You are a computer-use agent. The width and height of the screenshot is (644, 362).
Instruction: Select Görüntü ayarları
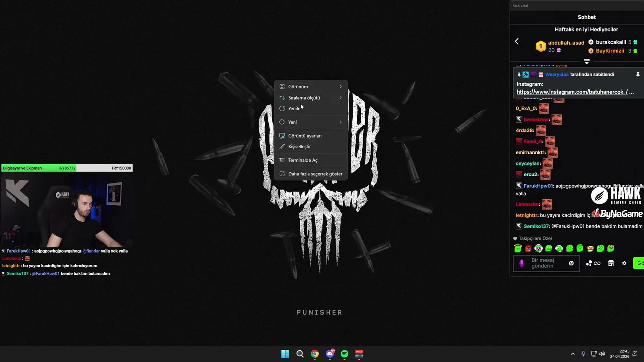click(310, 136)
